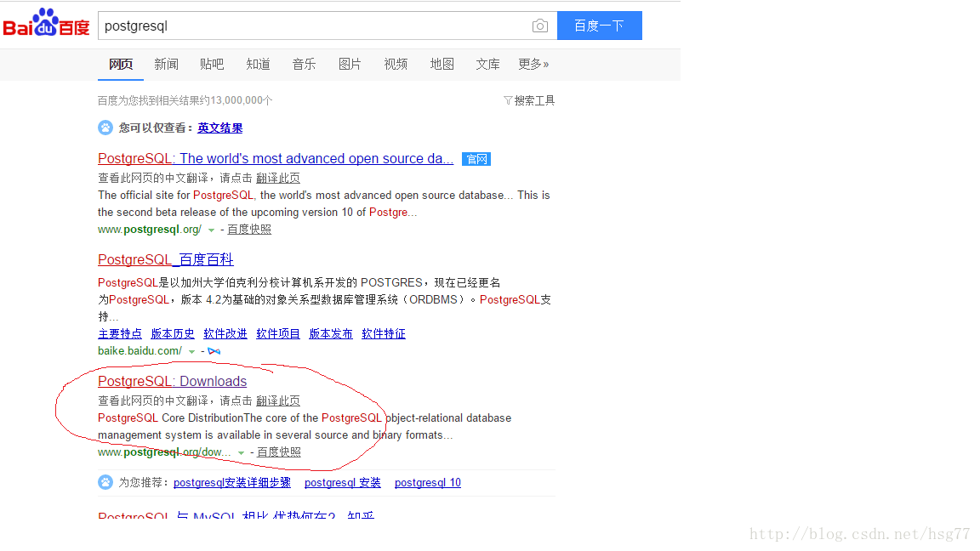The width and height of the screenshot is (980, 551).
Task: Click the result count text 13,000,000个
Action: [242, 100]
